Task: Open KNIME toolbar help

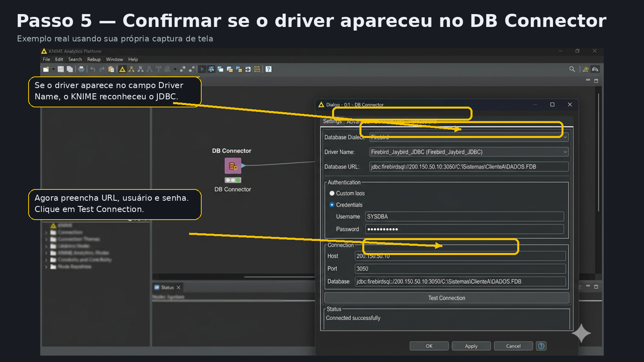Action: [268, 69]
